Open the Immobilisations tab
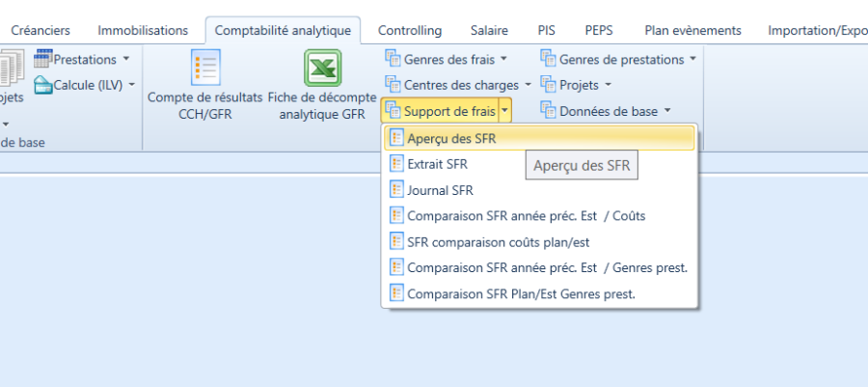 (x=143, y=30)
